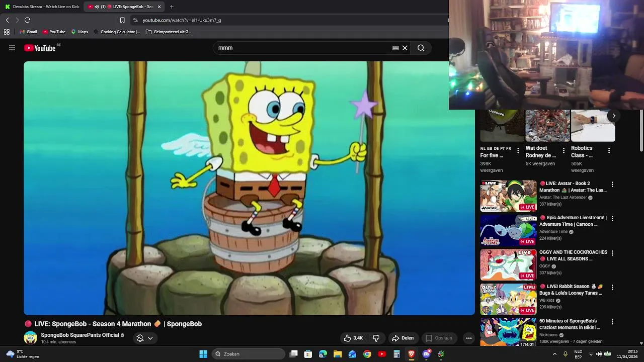The width and height of the screenshot is (644, 362).
Task: Open options for Wat doet Rodney short
Action: pyautogui.click(x=563, y=150)
